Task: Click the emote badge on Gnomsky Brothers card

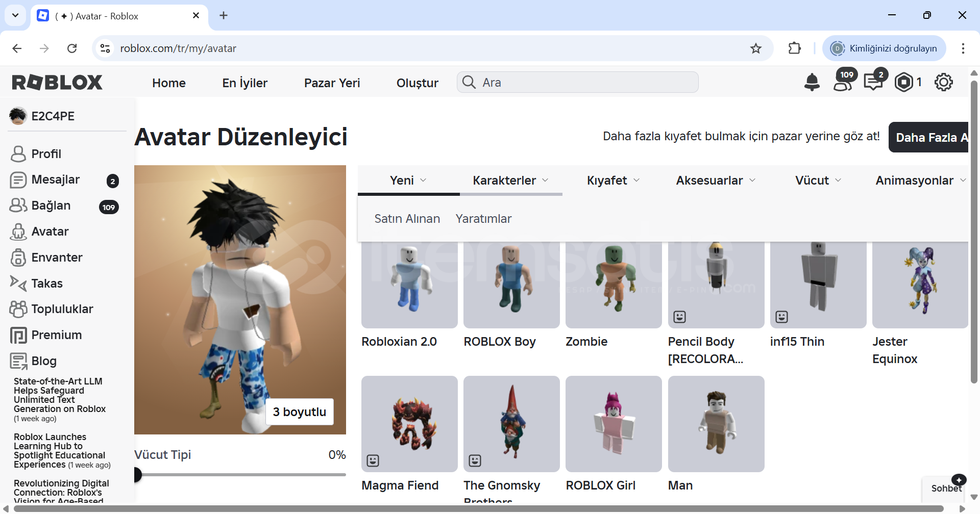Action: (475, 460)
